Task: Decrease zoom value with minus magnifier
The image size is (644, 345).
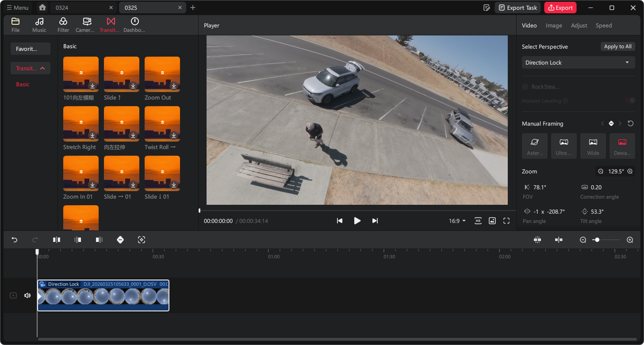Action: [601, 171]
